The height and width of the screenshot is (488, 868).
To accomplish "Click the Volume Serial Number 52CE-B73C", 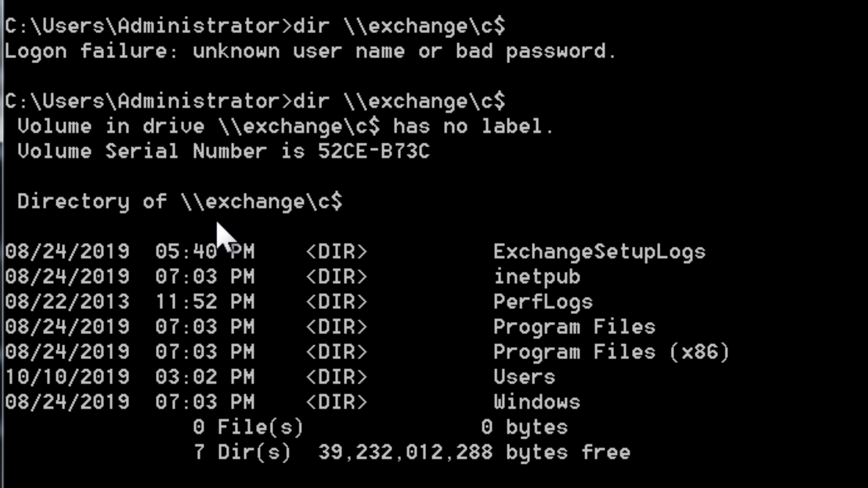I will coord(374,151).
